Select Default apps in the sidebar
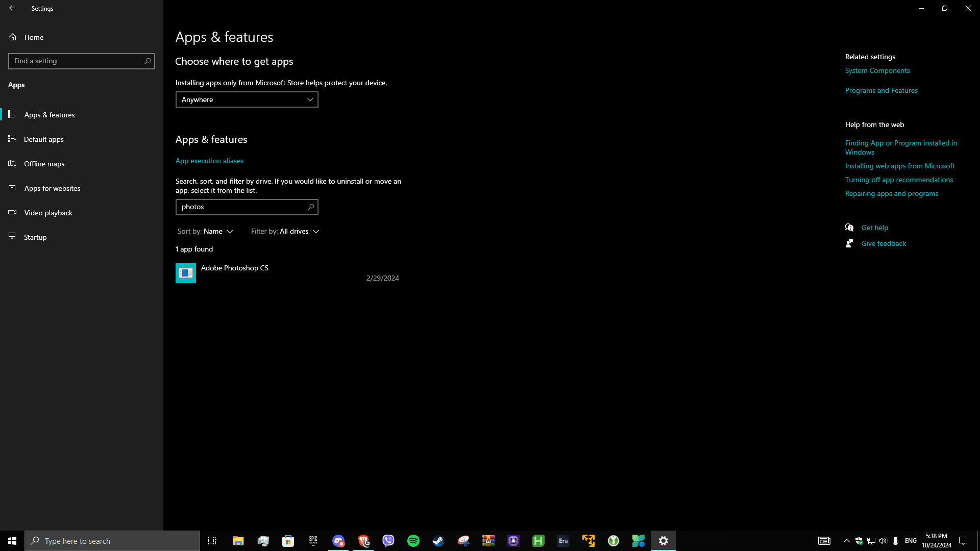The height and width of the screenshot is (551, 980). point(43,139)
